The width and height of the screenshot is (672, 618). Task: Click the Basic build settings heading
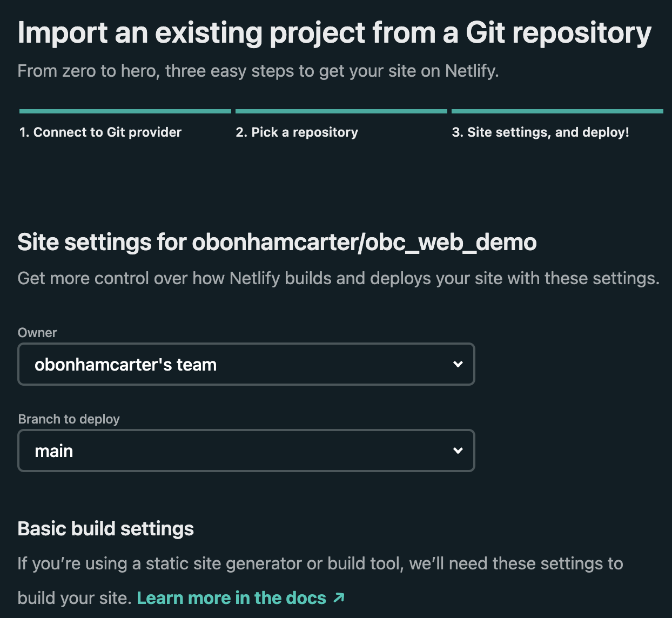(106, 528)
